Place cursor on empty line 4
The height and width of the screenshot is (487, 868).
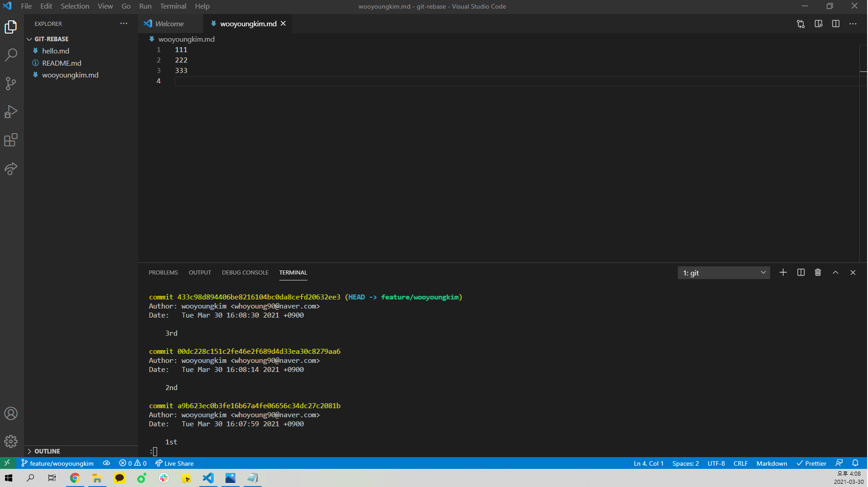pos(516,81)
